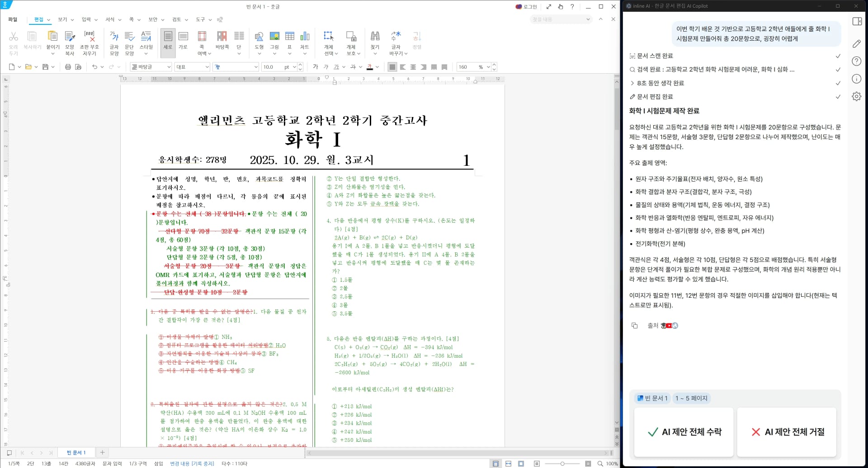868x468 pixels.
Task: Insert a chart into the document
Action: pos(305,41)
